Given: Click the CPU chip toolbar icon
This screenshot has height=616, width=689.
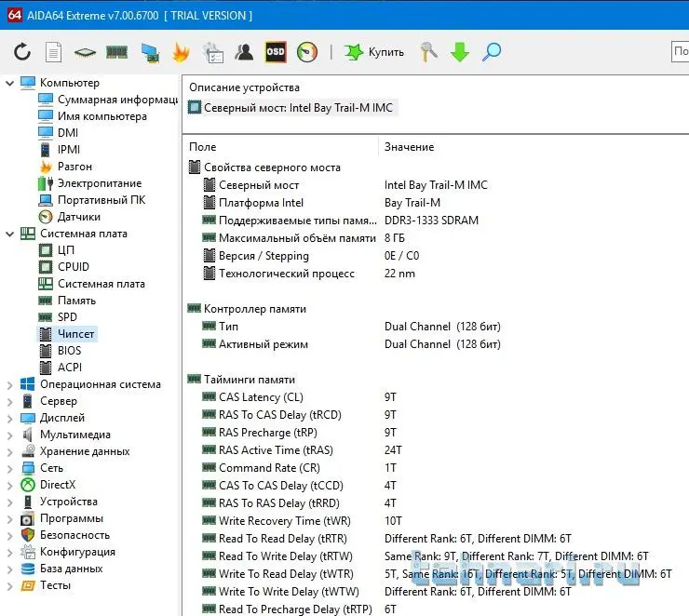Looking at the screenshot, I should 86,53.
